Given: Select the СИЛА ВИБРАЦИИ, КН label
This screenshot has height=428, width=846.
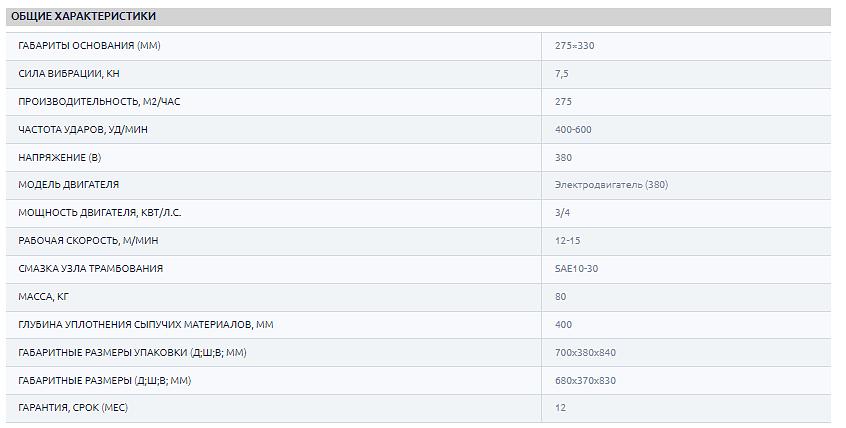Looking at the screenshot, I should [70, 74].
